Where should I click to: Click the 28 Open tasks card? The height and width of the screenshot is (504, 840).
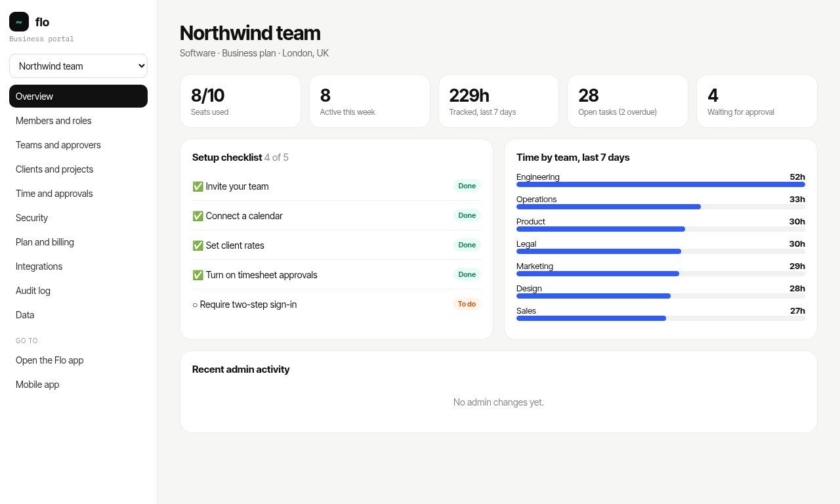click(627, 101)
